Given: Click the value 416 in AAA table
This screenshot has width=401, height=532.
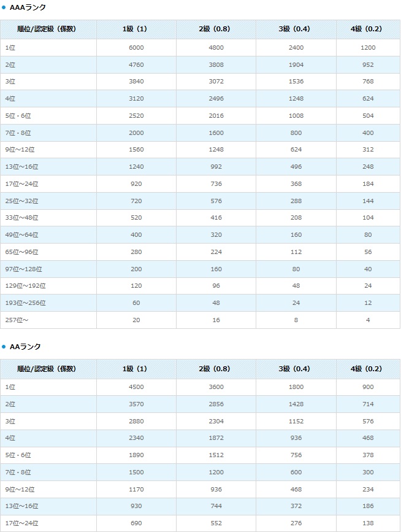Looking at the screenshot, I should tap(216, 218).
